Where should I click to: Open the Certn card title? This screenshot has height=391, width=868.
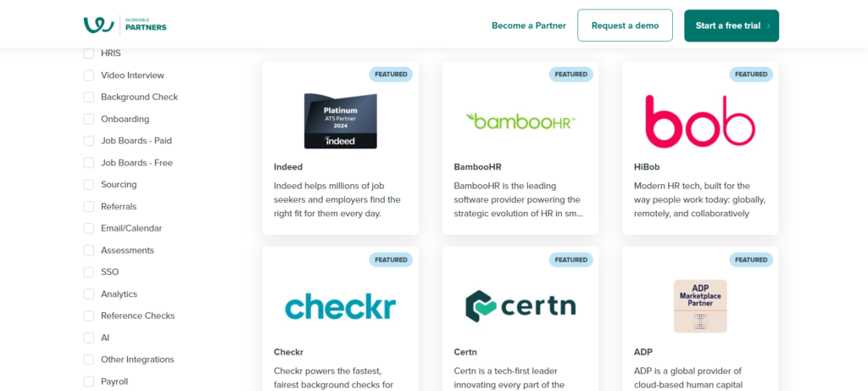pyautogui.click(x=465, y=352)
